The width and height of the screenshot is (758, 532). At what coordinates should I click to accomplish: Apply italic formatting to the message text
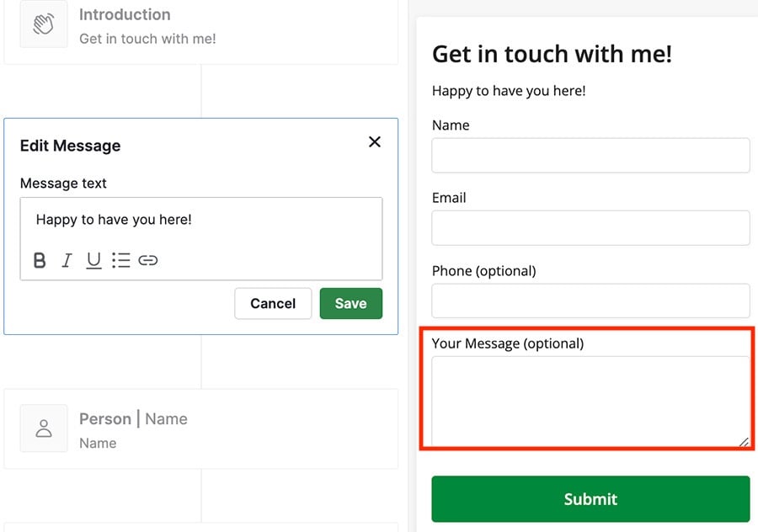(67, 260)
